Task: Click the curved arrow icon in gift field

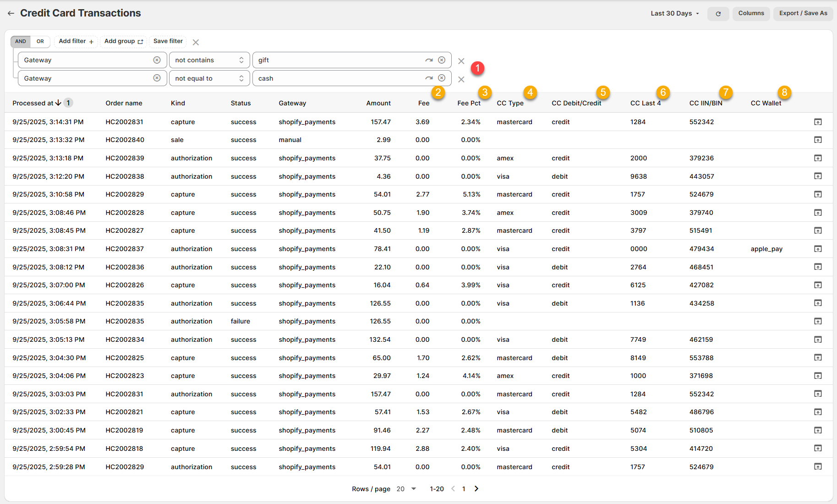Action: 429,60
